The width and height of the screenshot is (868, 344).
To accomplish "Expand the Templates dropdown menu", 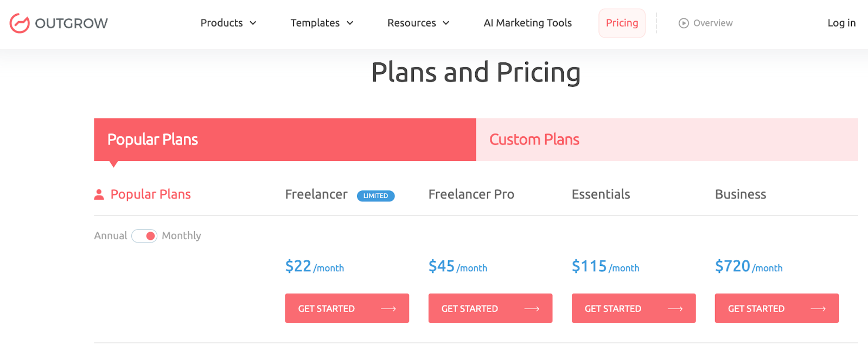I will tap(322, 23).
